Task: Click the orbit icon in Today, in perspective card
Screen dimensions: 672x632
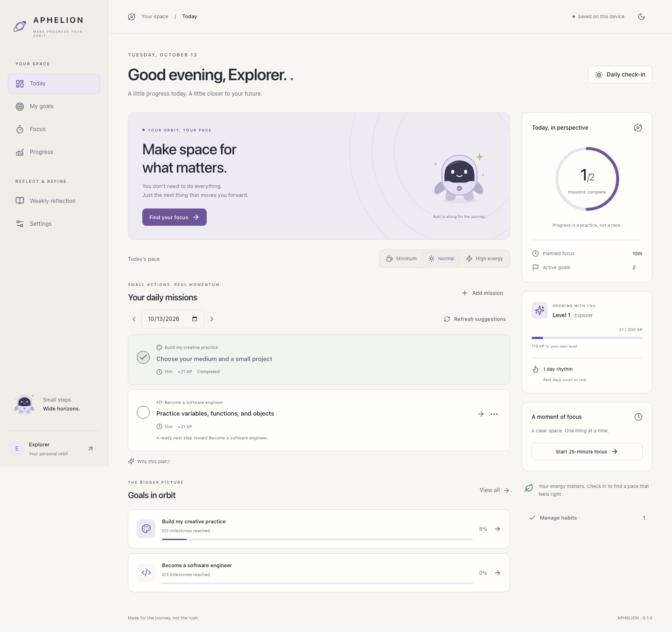Action: (x=638, y=128)
